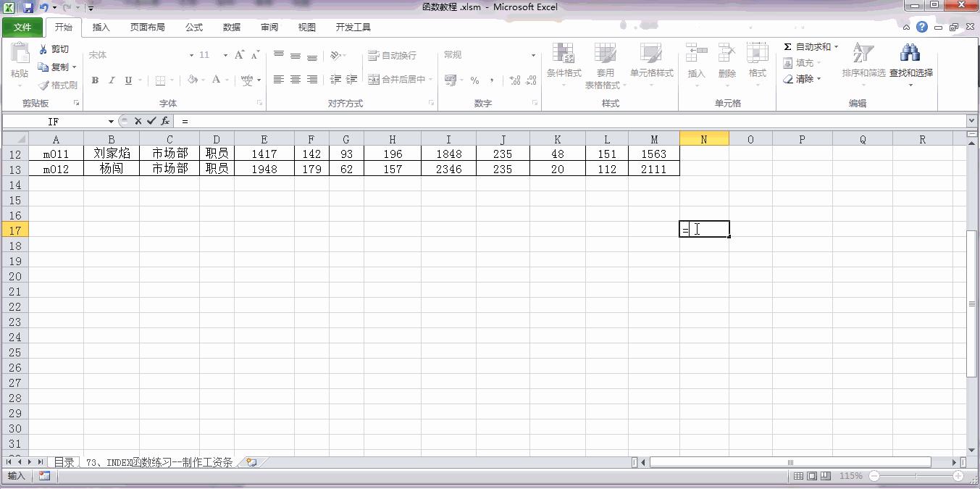This screenshot has width=980, height=489.
Task: Enable 自动换行 wrap text
Action: (393, 55)
